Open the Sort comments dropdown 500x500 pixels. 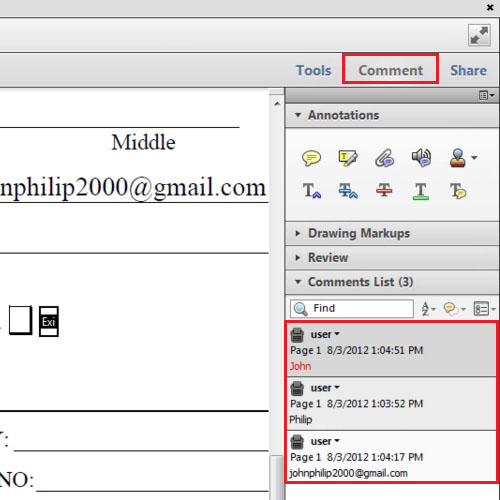428,309
